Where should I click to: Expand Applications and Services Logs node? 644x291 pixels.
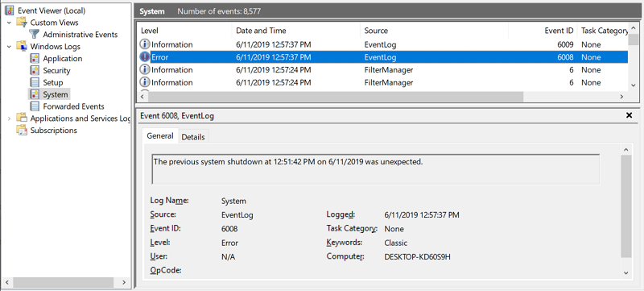tap(9, 118)
